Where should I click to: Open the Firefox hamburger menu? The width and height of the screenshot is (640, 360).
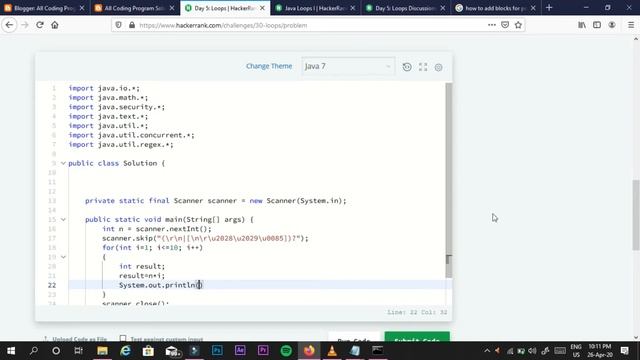(x=631, y=25)
